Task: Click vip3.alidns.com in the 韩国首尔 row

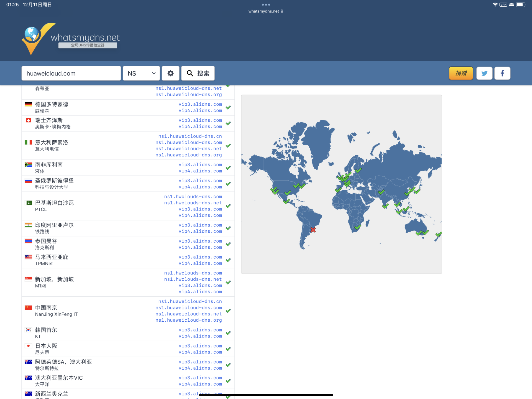Action: click(200, 330)
